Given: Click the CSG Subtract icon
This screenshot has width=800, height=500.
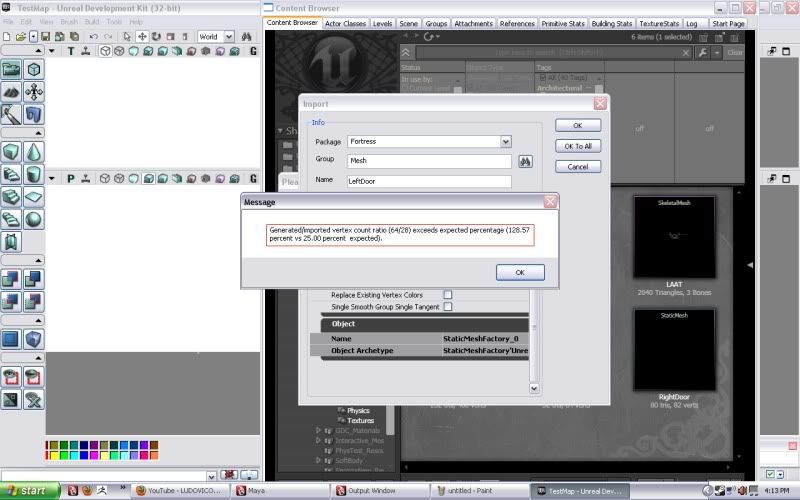Looking at the screenshot, I should pos(34,279).
